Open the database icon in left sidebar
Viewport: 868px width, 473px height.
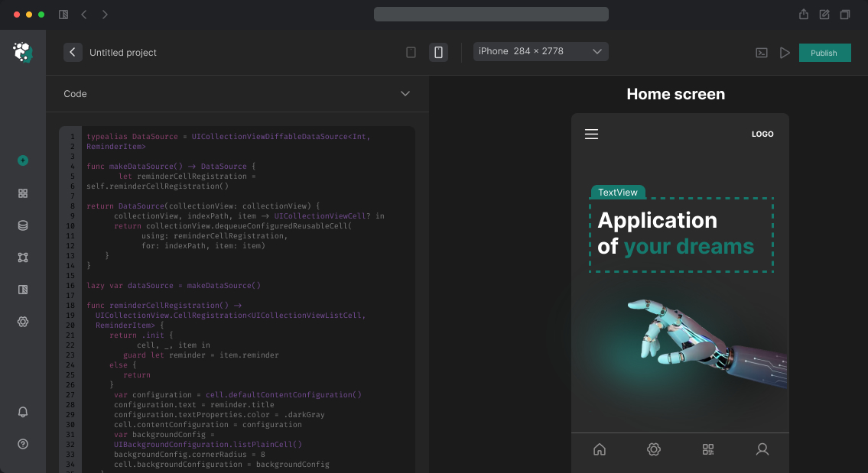(x=23, y=225)
